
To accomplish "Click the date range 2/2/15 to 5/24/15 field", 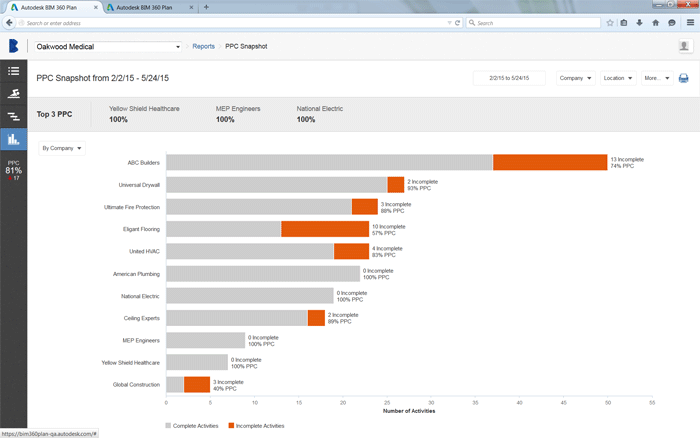I will [509, 78].
